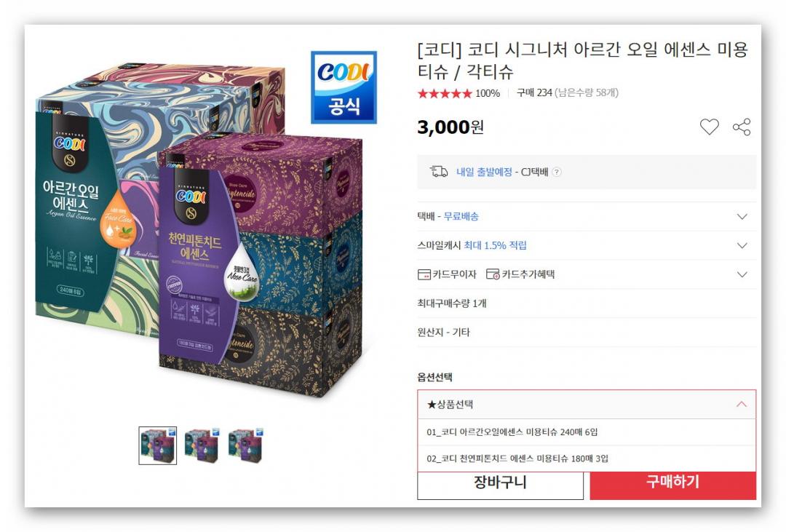Open the 내일 출발예정 delivery link

[x=484, y=172]
